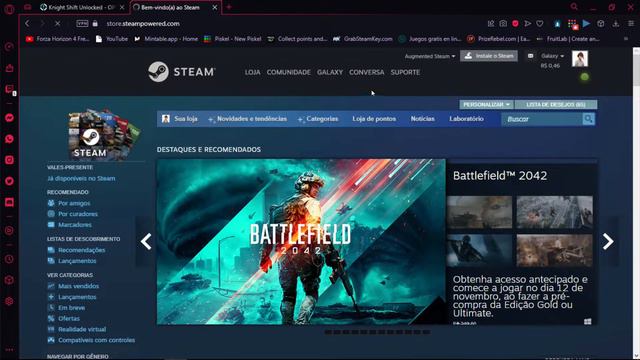Image resolution: width=640 pixels, height=360 pixels.
Task: Open the Sua loja store tab
Action: [180, 119]
